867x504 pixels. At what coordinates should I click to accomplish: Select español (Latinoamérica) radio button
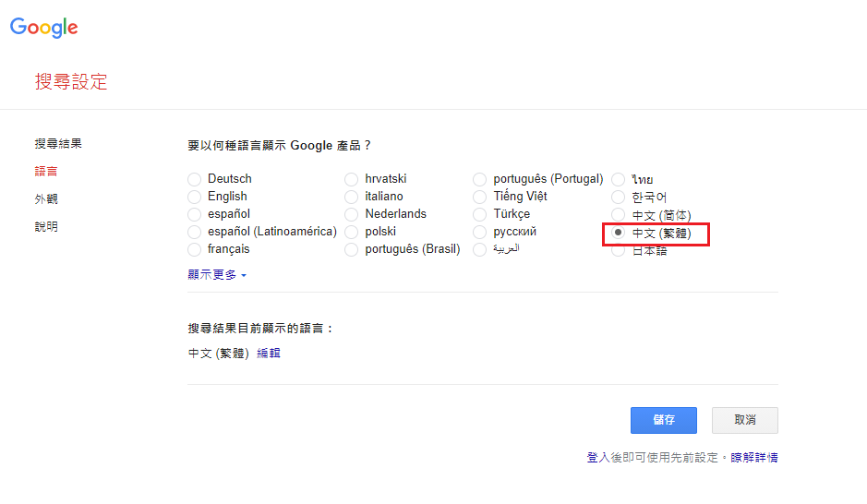194,232
